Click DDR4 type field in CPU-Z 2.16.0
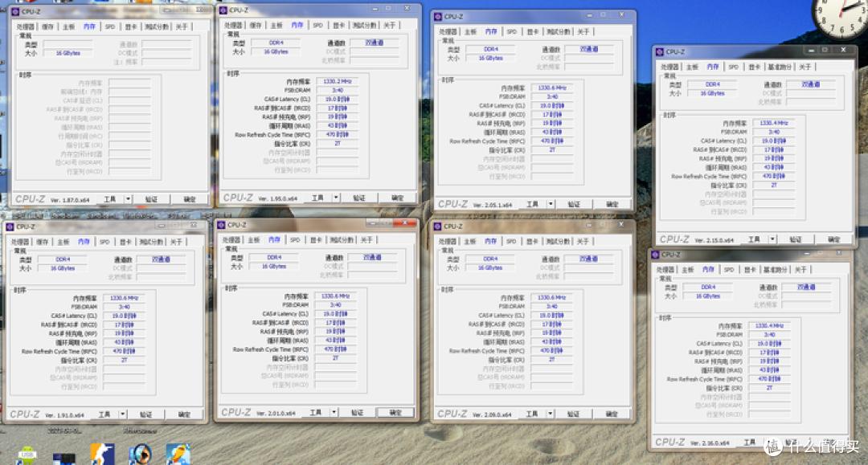Image resolution: width=868 pixels, height=465 pixels. pos(708,288)
